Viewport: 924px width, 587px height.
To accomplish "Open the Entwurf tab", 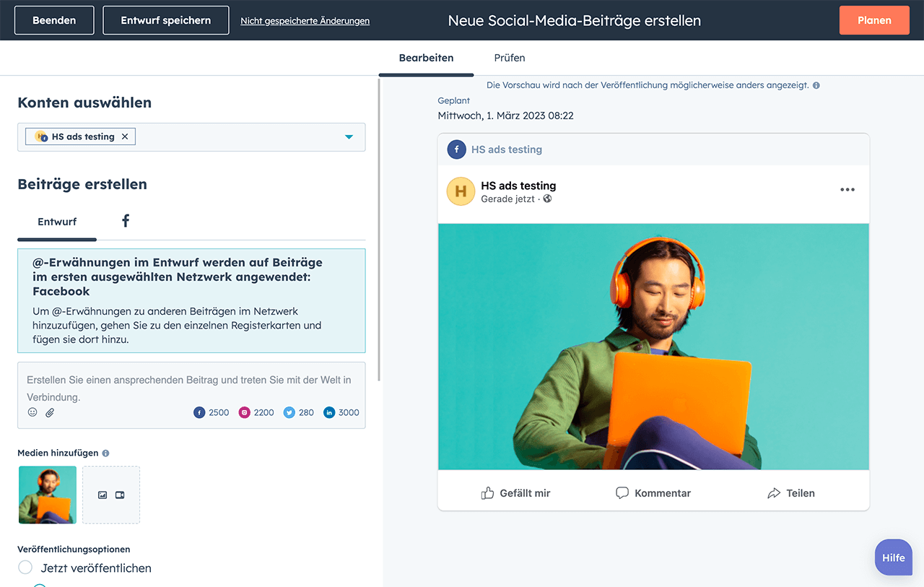I will (57, 222).
